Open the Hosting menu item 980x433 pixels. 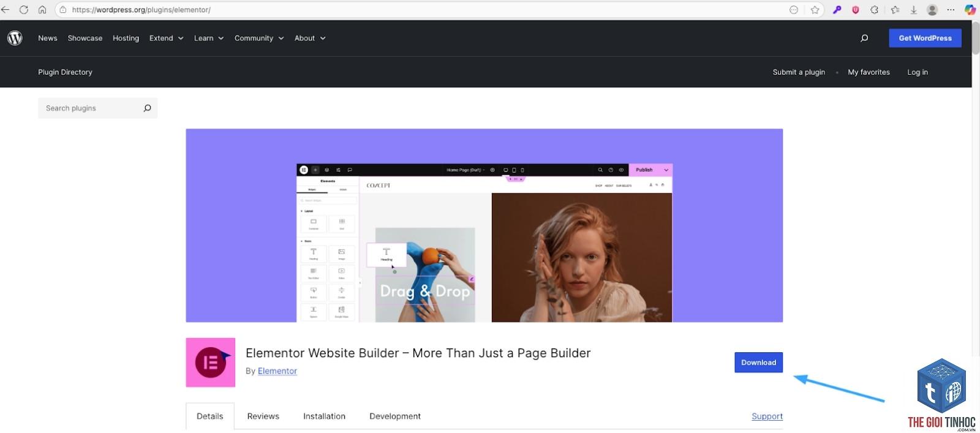pyautogui.click(x=126, y=38)
